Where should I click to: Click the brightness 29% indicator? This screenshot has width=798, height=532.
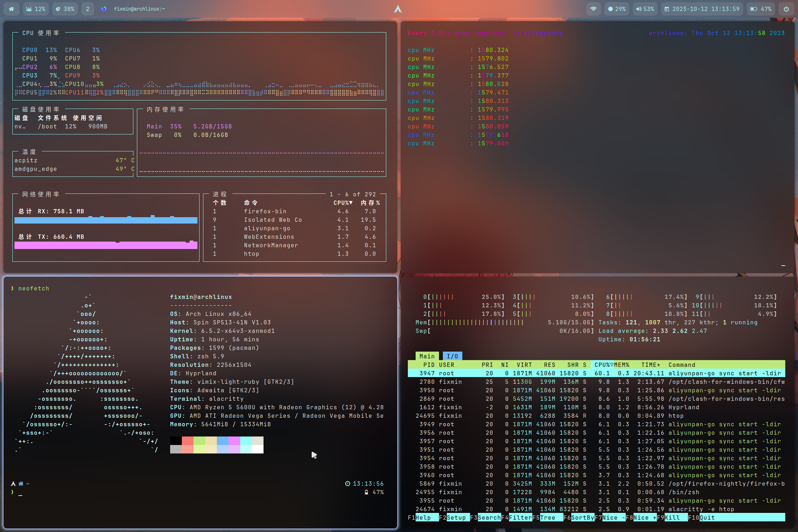(617, 9)
